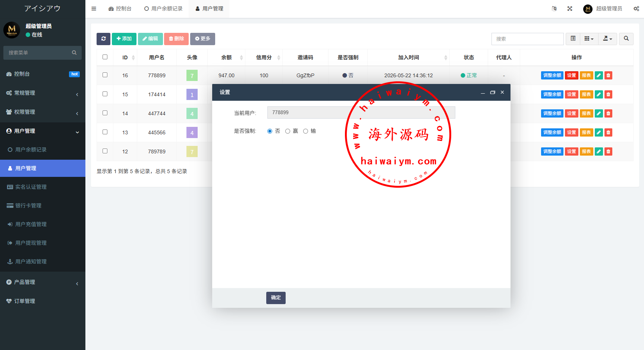Click red trash icon for user 778899

pos(608,75)
